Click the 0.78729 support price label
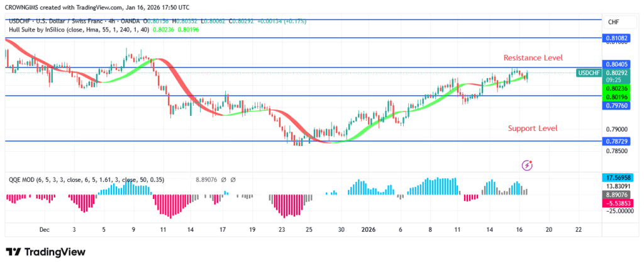 616,141
